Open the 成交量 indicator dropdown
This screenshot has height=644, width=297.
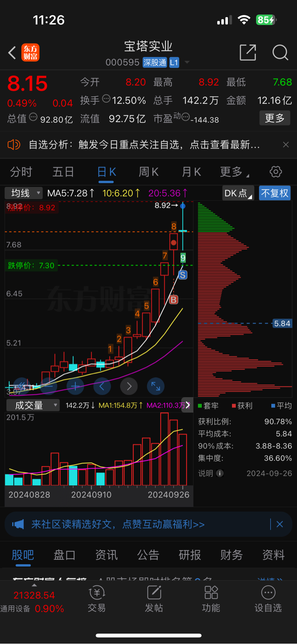pyautogui.click(x=33, y=405)
